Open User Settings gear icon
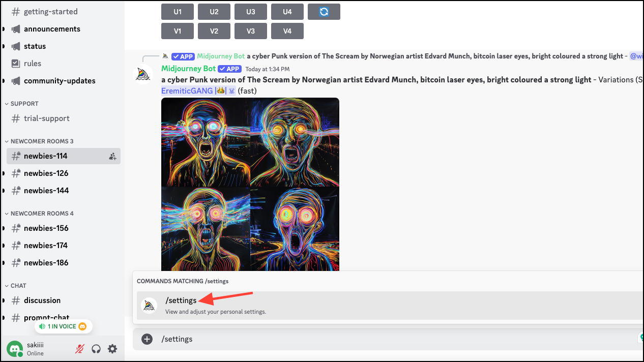 point(112,349)
